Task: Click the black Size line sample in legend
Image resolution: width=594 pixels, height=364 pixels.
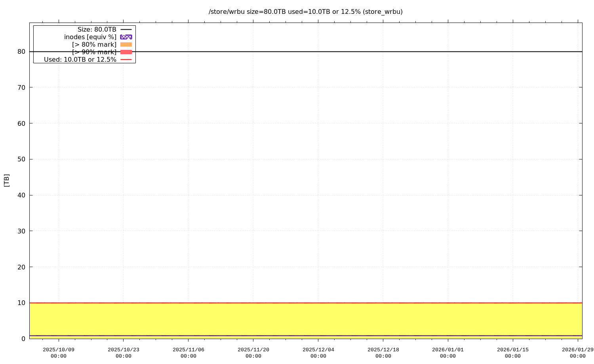Action: [x=126, y=30]
